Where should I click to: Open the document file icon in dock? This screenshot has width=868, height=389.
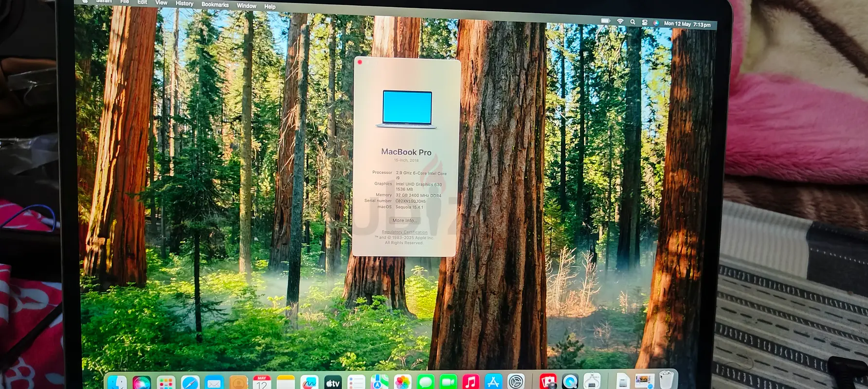[623, 382]
